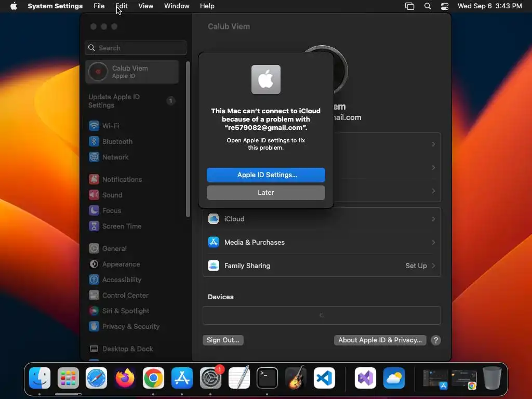Click the sidebar scrollbar
The width and height of the screenshot is (532, 399).
click(188, 139)
